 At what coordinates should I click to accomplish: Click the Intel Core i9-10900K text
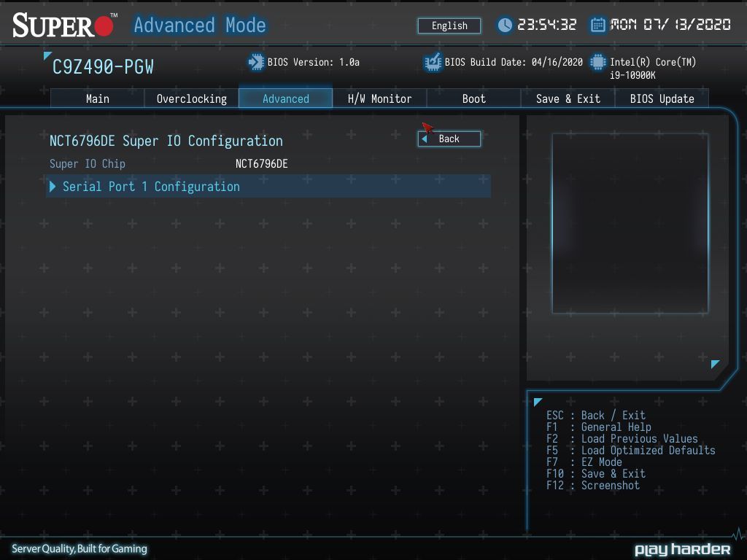pyautogui.click(x=653, y=68)
